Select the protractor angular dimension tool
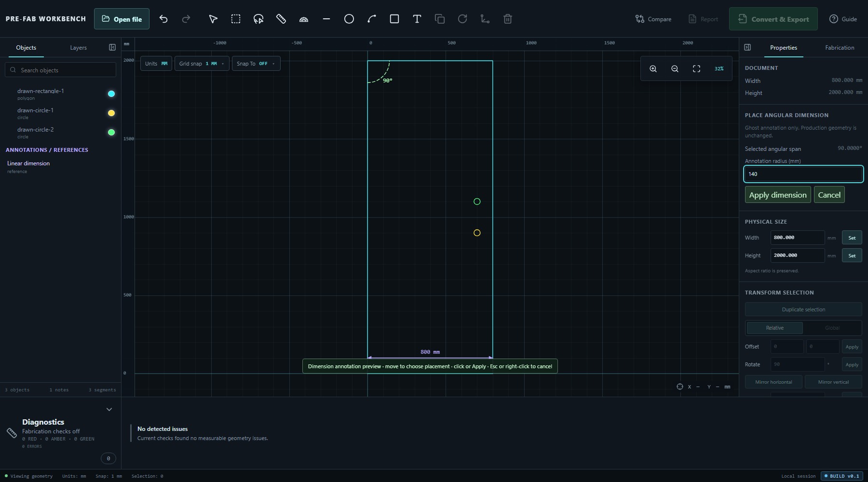868x482 pixels. tap(304, 19)
